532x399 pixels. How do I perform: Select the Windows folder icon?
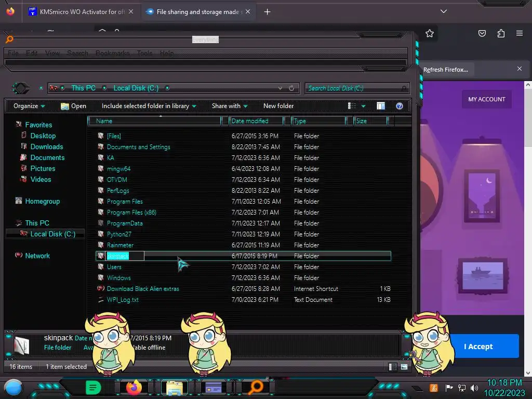pyautogui.click(x=101, y=277)
